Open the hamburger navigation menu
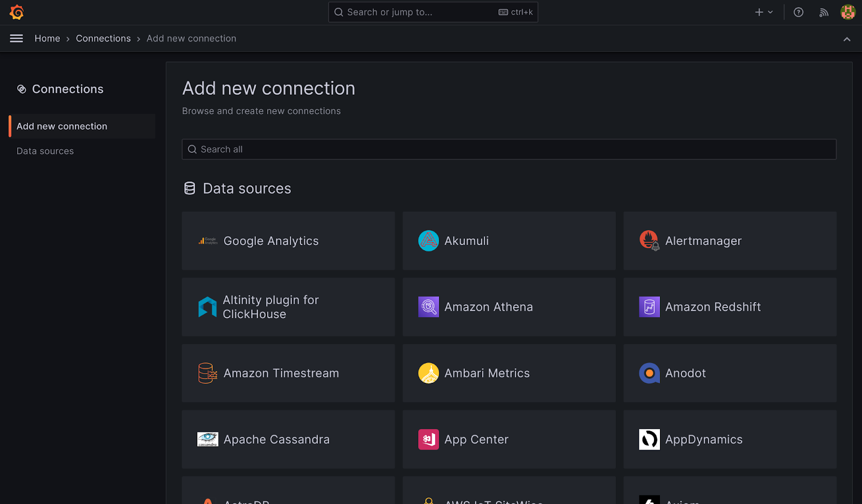 [x=17, y=38]
